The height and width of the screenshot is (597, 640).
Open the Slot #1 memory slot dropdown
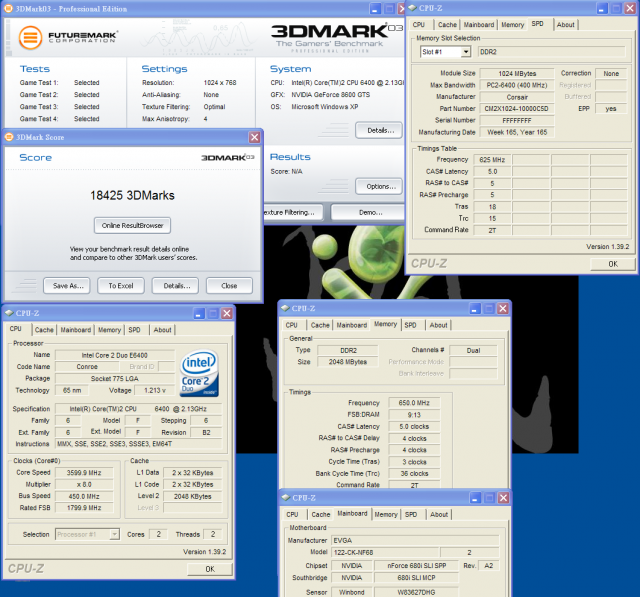click(466, 52)
